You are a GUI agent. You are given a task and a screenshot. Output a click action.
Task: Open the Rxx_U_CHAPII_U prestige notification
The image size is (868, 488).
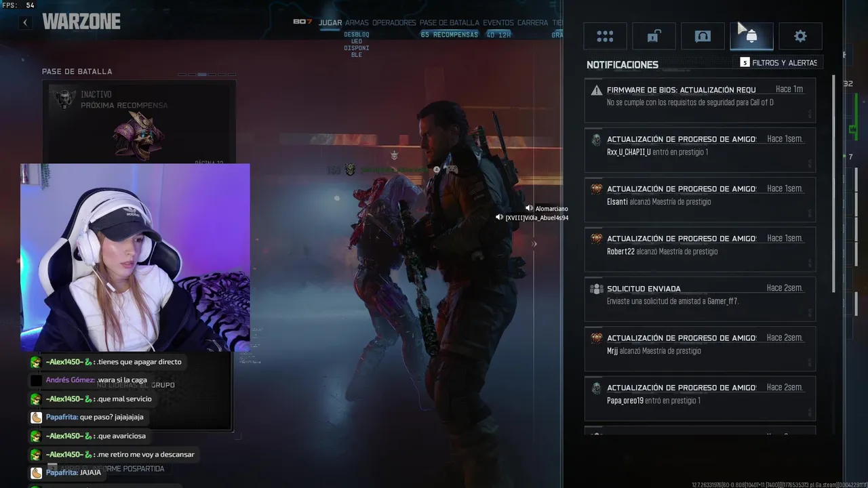pyautogui.click(x=700, y=150)
